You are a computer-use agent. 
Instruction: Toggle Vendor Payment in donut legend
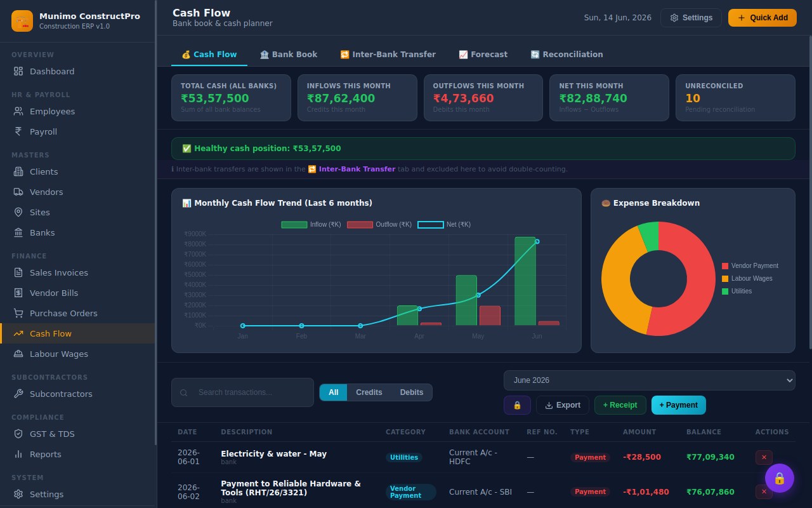click(750, 266)
